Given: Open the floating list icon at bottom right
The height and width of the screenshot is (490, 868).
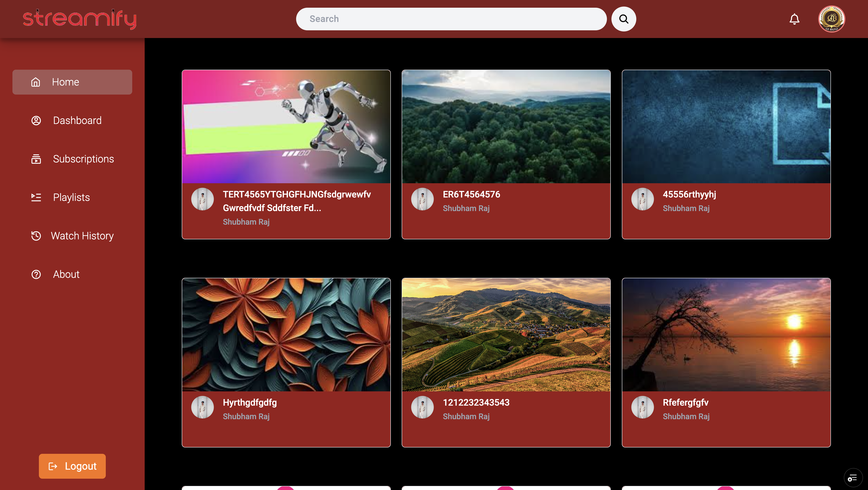Looking at the screenshot, I should [852, 478].
